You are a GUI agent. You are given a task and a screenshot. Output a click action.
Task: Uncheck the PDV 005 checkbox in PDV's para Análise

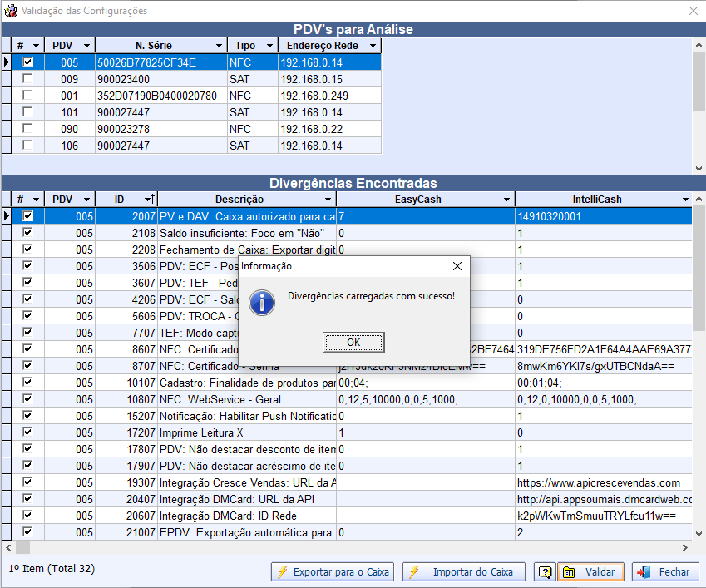[x=27, y=62]
